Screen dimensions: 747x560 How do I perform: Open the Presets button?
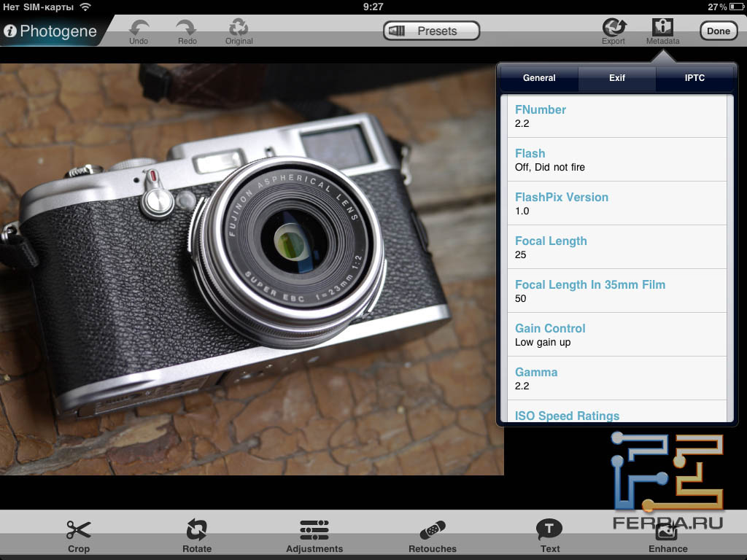pyautogui.click(x=431, y=31)
